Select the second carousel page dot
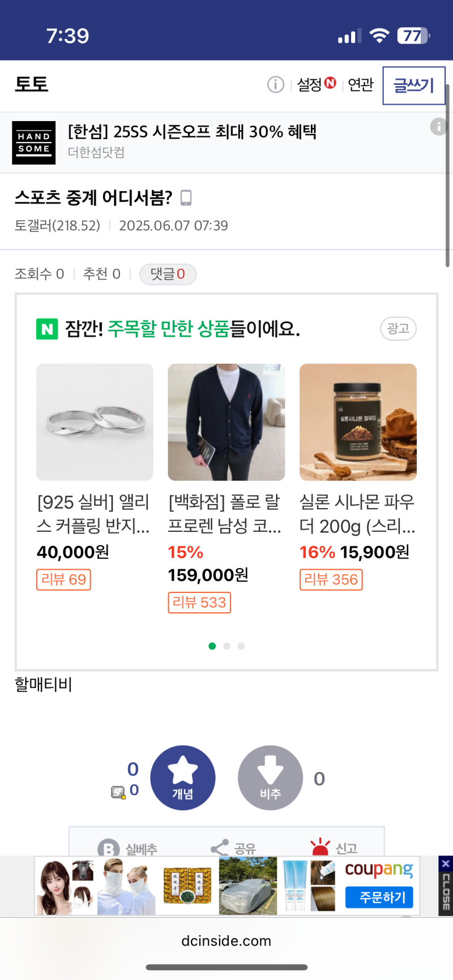This screenshot has height=980, width=453. tap(226, 646)
